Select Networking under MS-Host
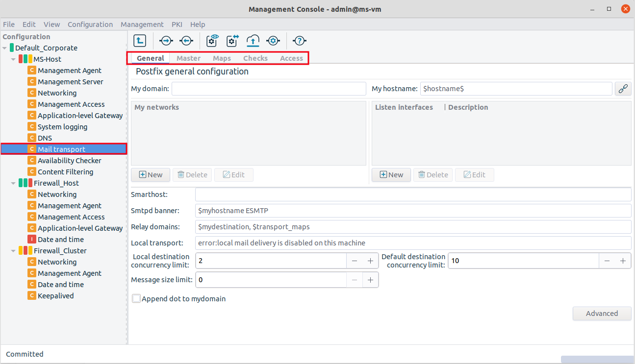635x364 pixels. [57, 93]
